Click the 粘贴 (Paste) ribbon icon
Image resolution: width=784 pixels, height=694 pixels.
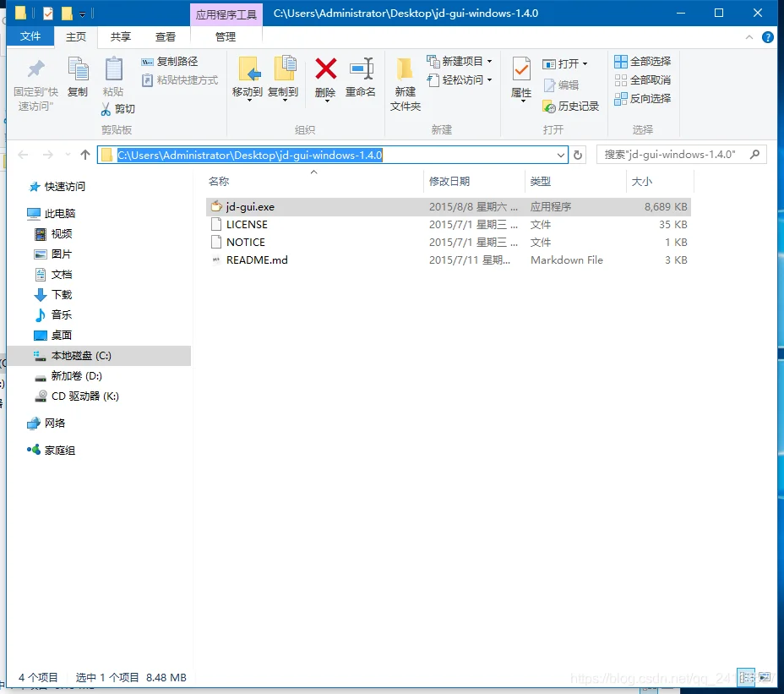click(x=113, y=68)
